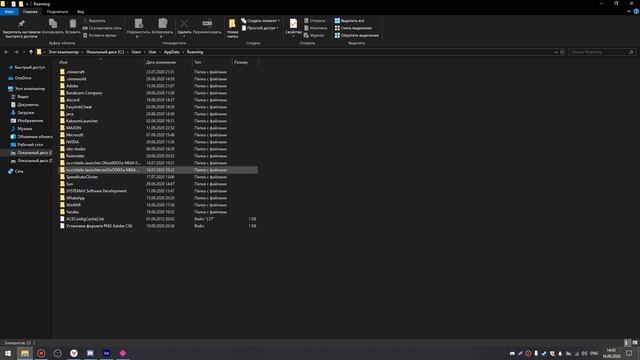Click the Paste Shortcut button
The width and height of the screenshot is (640, 360).
tap(100, 36)
